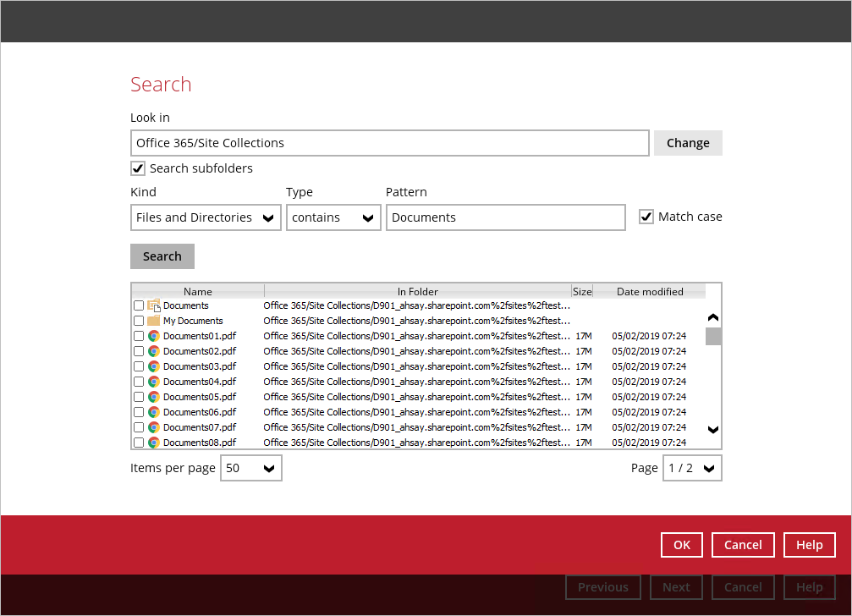The image size is (852, 616).
Task: Tick the checkbox for the Documents folder
Action: pos(139,305)
